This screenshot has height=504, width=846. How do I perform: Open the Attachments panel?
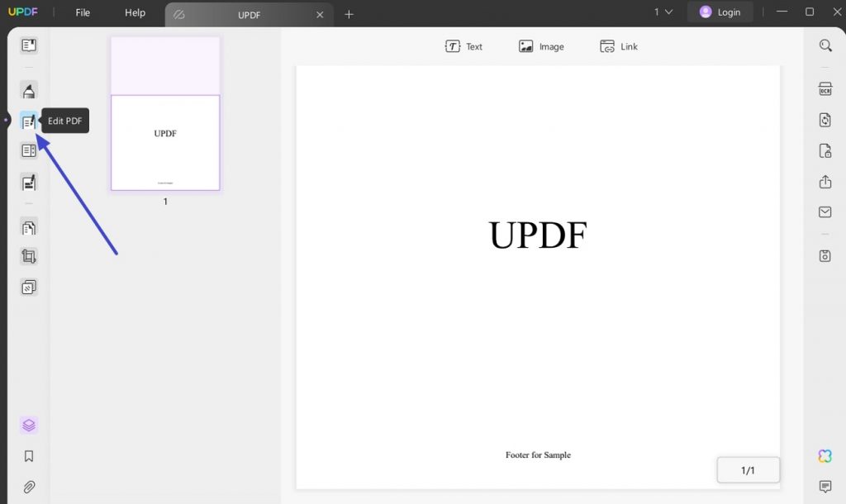point(29,487)
